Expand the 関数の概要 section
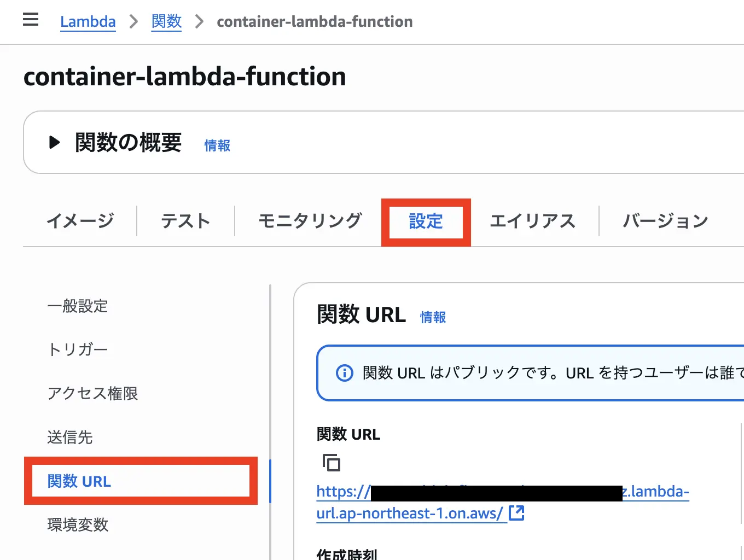Image resolution: width=744 pixels, height=560 pixels. click(x=54, y=143)
